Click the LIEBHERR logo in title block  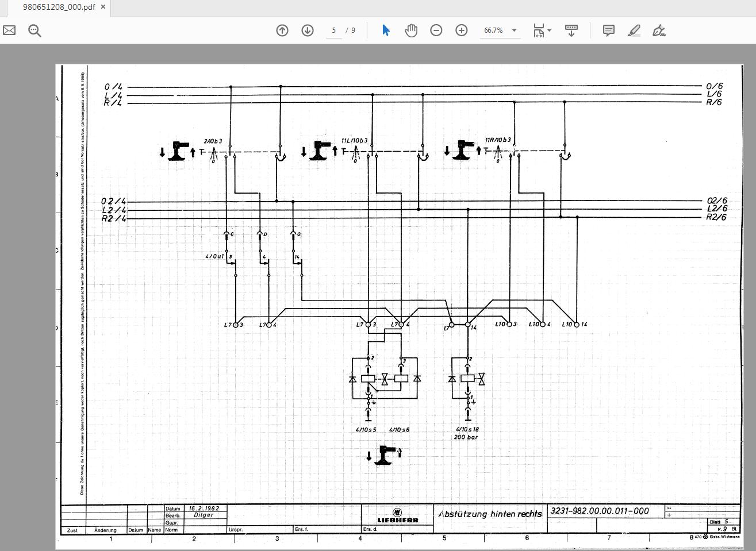tap(397, 515)
